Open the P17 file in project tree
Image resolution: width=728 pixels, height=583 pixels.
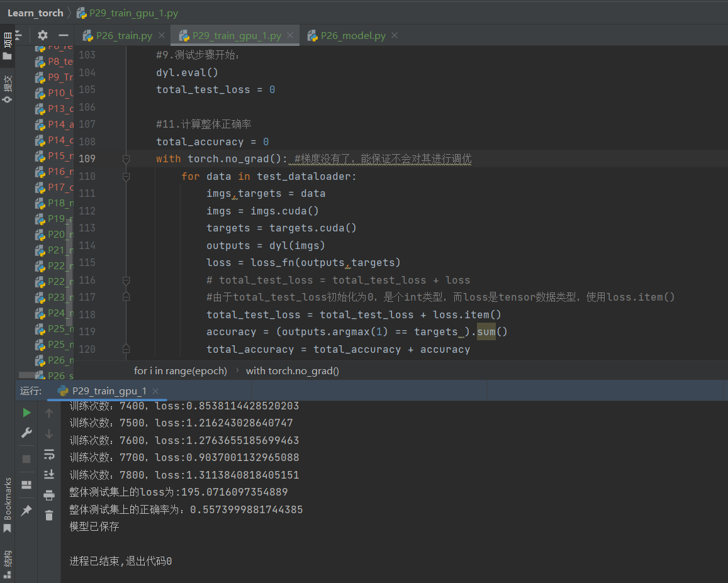(54, 187)
